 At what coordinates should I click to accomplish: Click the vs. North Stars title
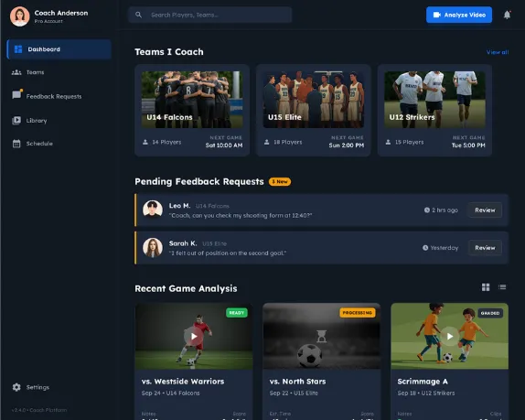pos(297,382)
